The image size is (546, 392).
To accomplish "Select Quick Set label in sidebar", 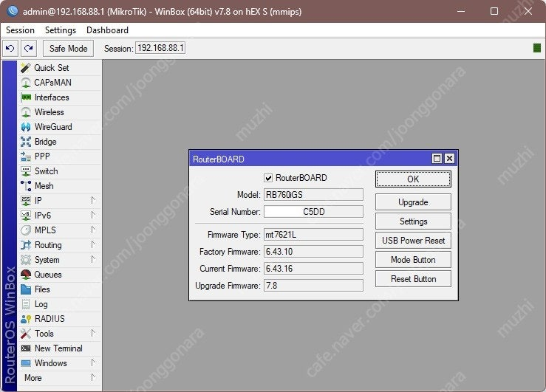I will coord(52,68).
